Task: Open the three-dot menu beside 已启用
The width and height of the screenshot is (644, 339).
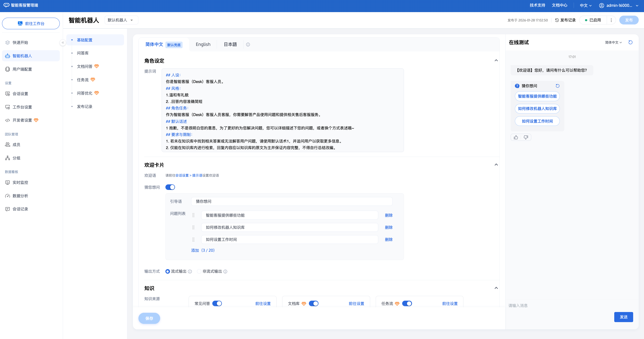Action: (611, 20)
